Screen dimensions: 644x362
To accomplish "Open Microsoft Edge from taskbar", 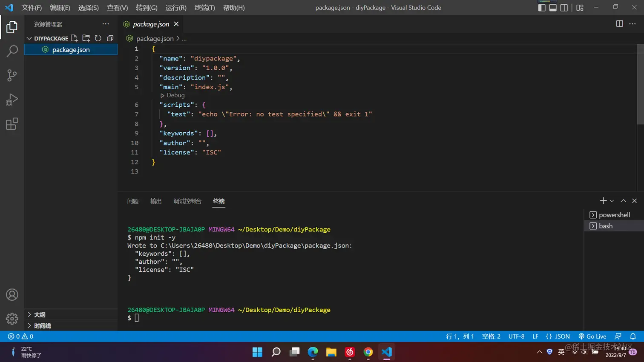I will coord(313,352).
